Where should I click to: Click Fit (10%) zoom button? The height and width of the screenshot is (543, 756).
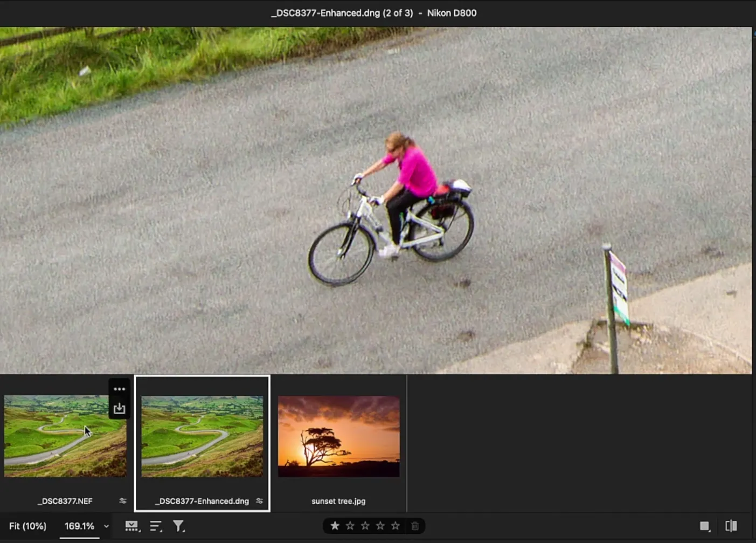pyautogui.click(x=28, y=526)
